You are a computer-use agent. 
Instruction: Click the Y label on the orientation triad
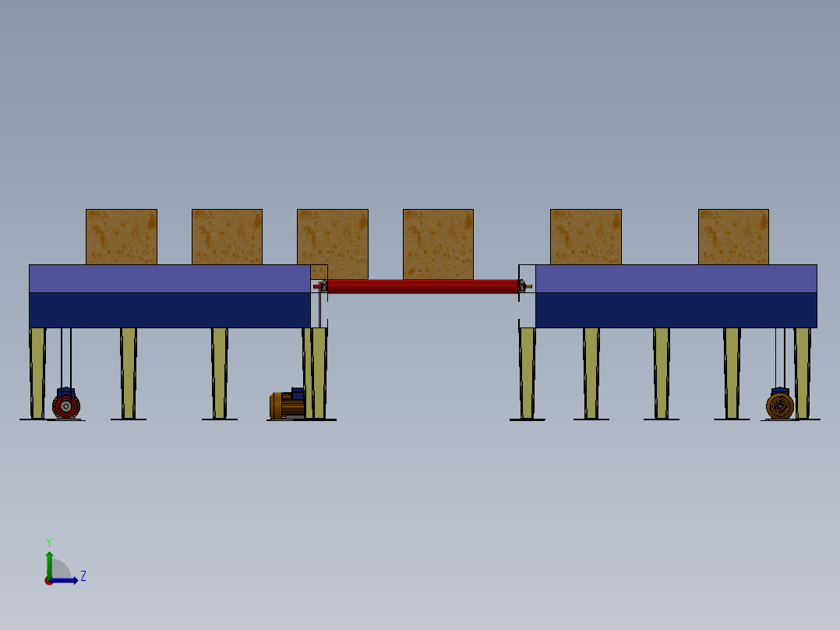tap(49, 541)
